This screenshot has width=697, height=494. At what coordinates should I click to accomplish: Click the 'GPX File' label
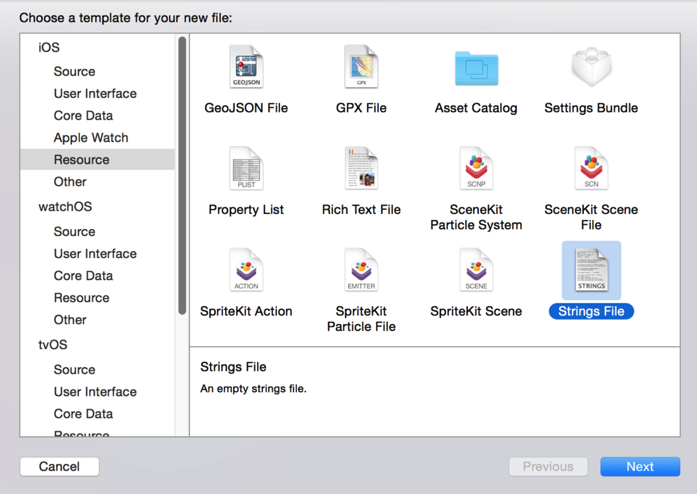[361, 108]
